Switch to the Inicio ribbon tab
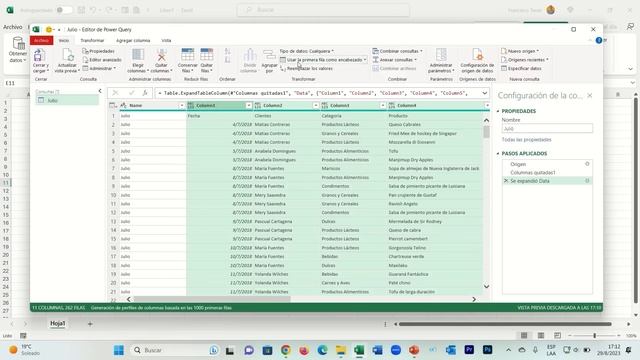The width and height of the screenshot is (640, 360). [x=64, y=40]
